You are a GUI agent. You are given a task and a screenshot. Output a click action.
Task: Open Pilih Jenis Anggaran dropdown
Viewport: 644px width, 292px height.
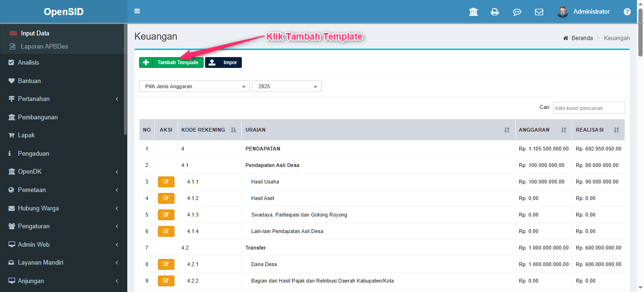point(194,86)
